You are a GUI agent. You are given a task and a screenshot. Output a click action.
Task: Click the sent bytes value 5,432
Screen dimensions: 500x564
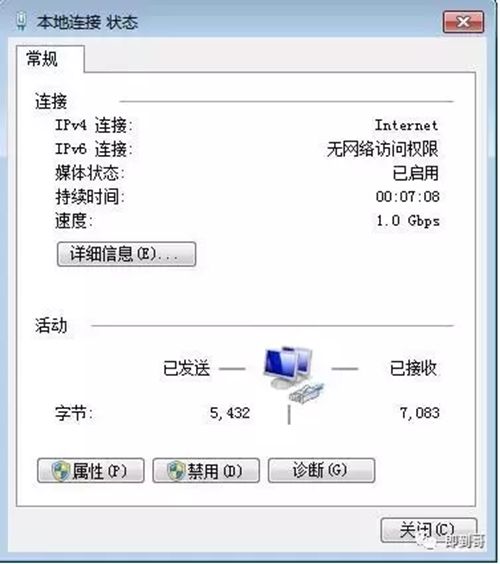[x=230, y=413]
